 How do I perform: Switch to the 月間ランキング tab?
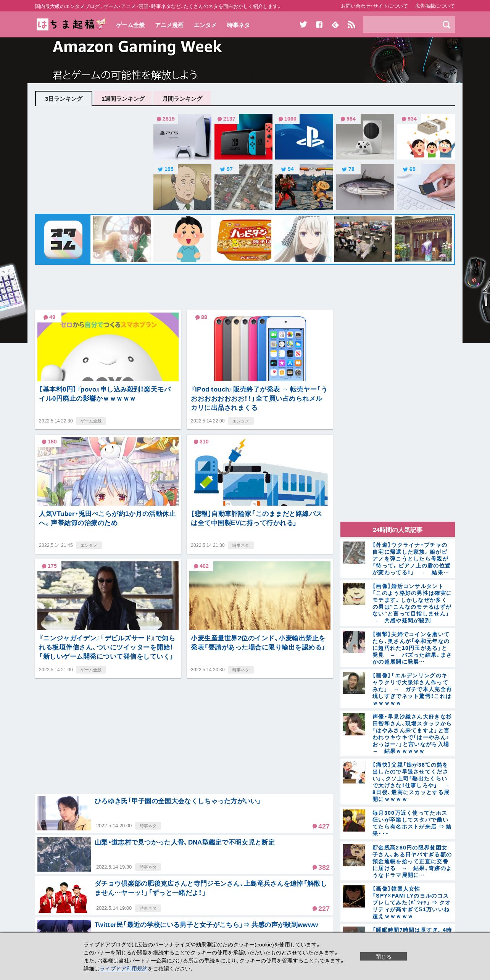[182, 98]
